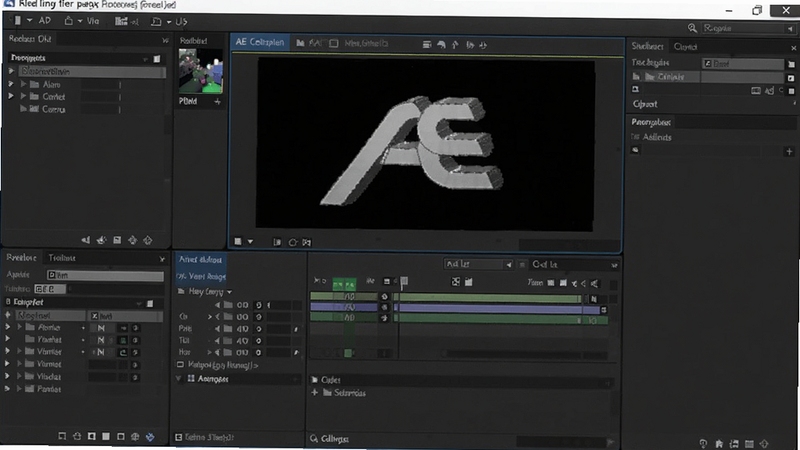Toggle the 'N' switch on 'Atomte' row
Viewport: 800px width, 450px height.
pos(101,328)
